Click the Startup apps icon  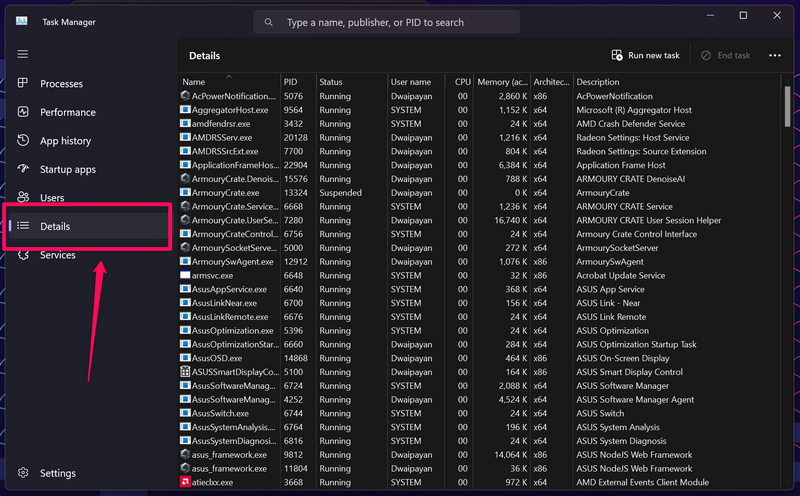pos(23,169)
